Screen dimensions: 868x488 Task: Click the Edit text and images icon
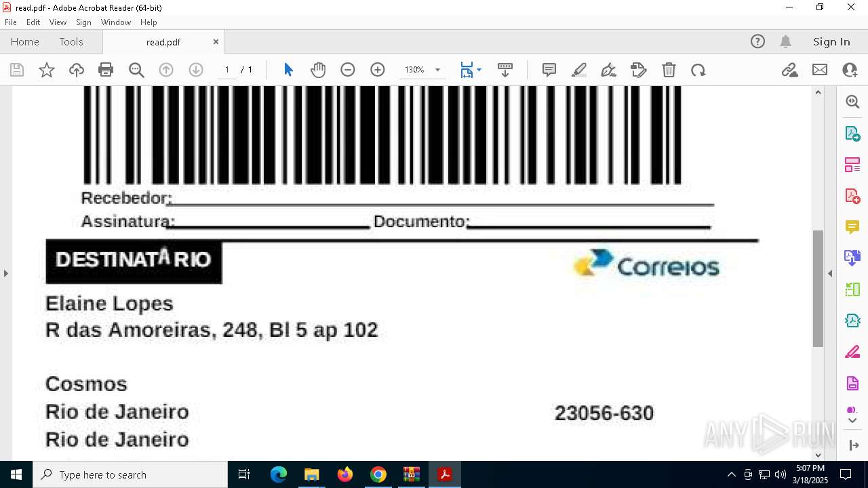tap(639, 70)
